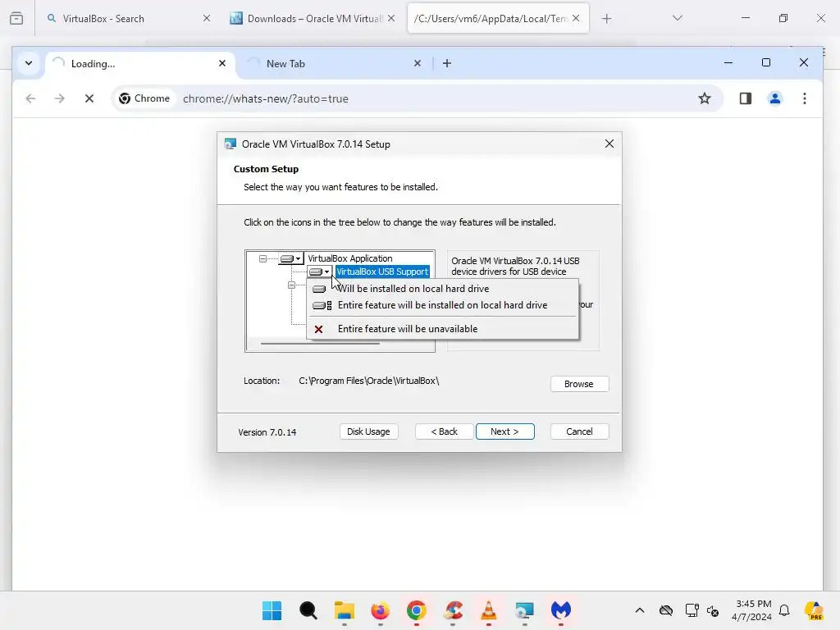The height and width of the screenshot is (630, 840).
Task: Switch to the New Tab in Chrome
Action: 332,64
